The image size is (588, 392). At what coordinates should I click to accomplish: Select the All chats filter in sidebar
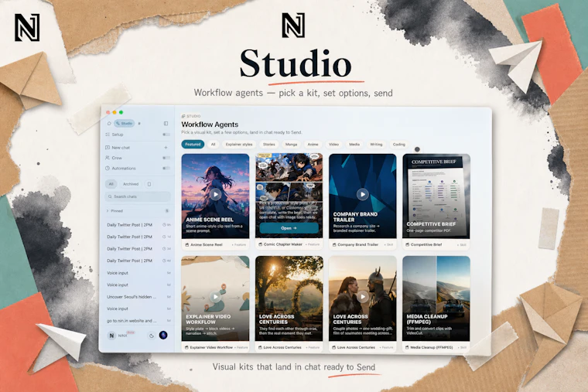(111, 184)
